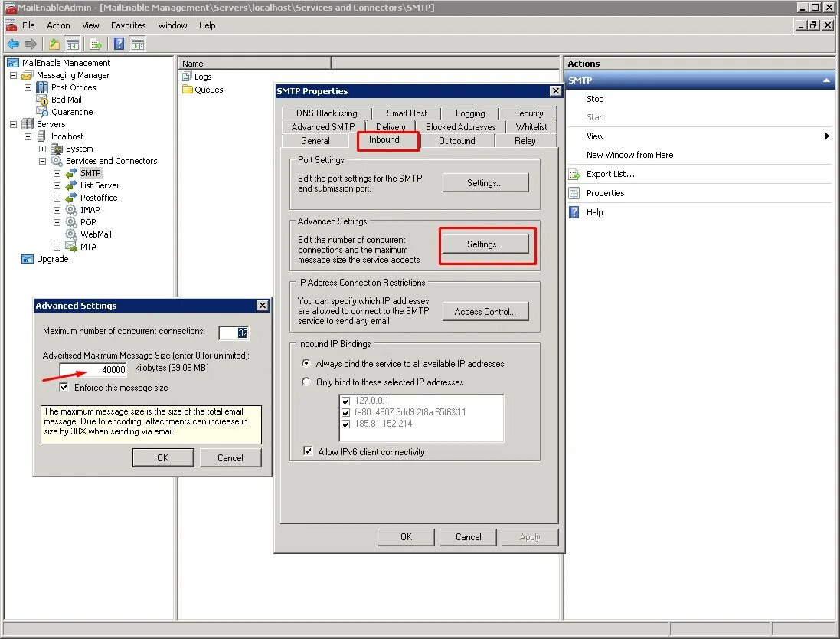The height and width of the screenshot is (639, 840).
Task: Toggle Enforce this message size checkbox
Action: click(x=64, y=387)
